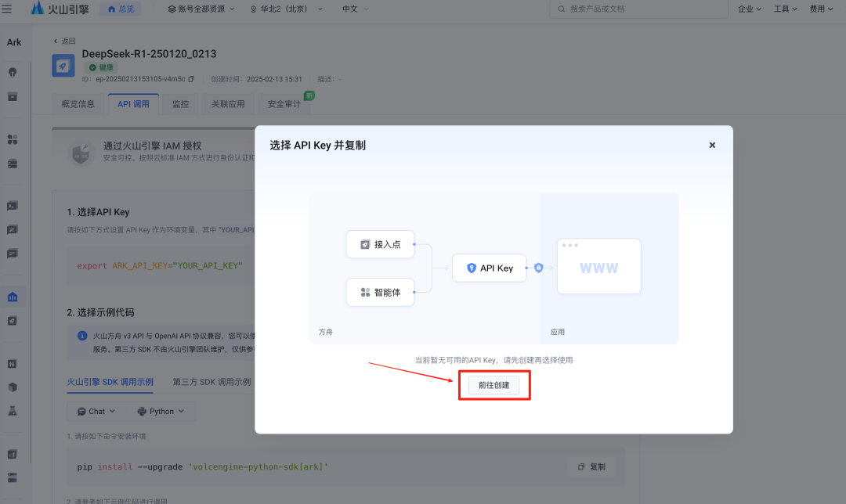Click the 前往创建 button
Viewport: 846px width, 504px height.
point(493,385)
